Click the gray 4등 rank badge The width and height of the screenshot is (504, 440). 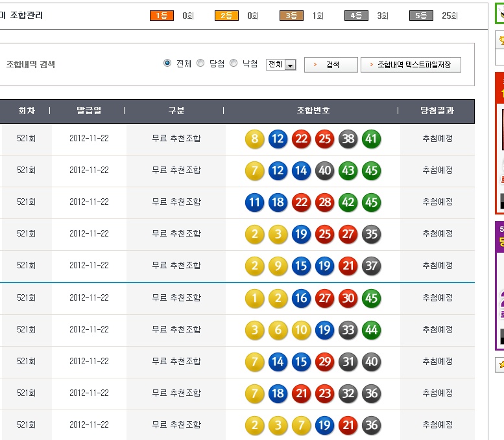point(356,16)
